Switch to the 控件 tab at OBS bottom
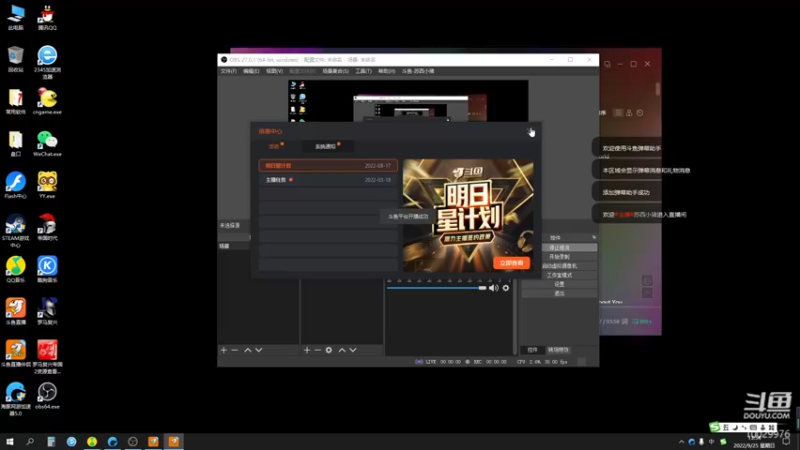The width and height of the screenshot is (800, 450). (532, 350)
